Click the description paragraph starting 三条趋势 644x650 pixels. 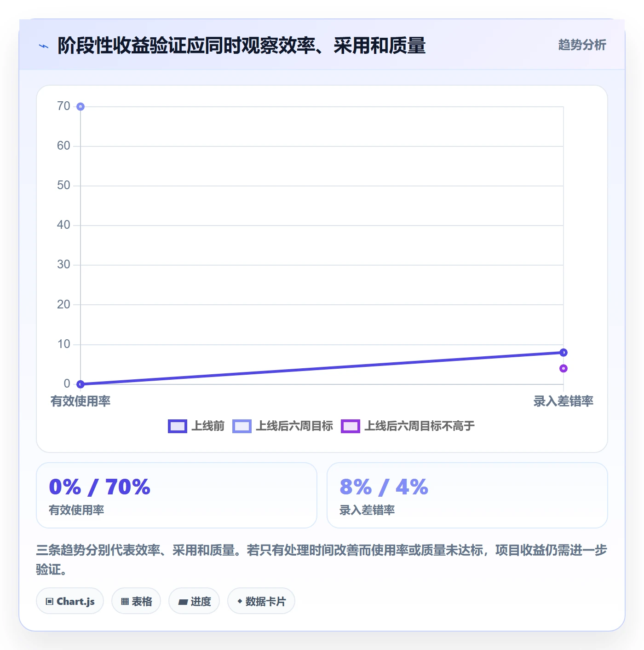(x=322, y=559)
